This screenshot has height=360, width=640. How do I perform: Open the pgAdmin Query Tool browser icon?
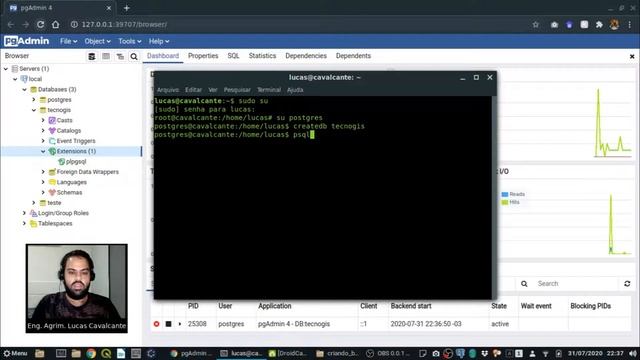(x=92, y=56)
